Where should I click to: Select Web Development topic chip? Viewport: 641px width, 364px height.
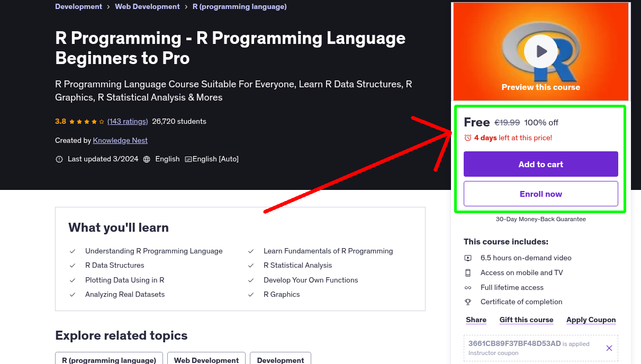(x=206, y=360)
